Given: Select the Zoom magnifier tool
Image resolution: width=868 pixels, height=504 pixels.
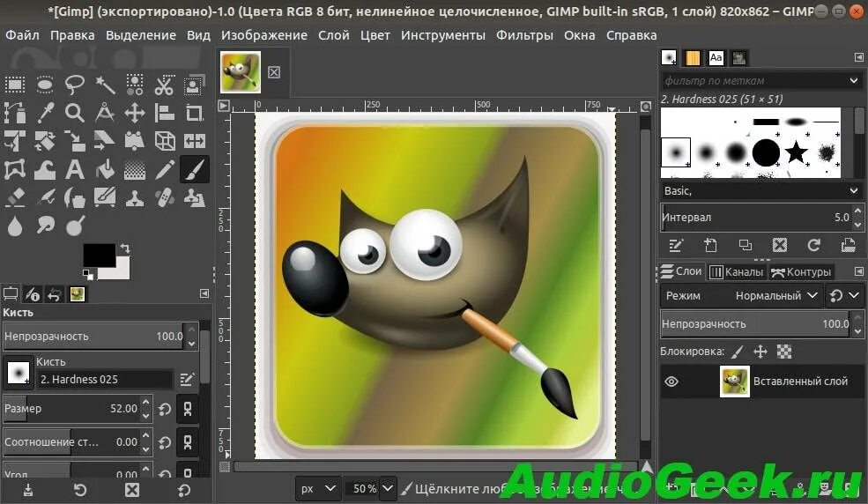Looking at the screenshot, I should [75, 113].
